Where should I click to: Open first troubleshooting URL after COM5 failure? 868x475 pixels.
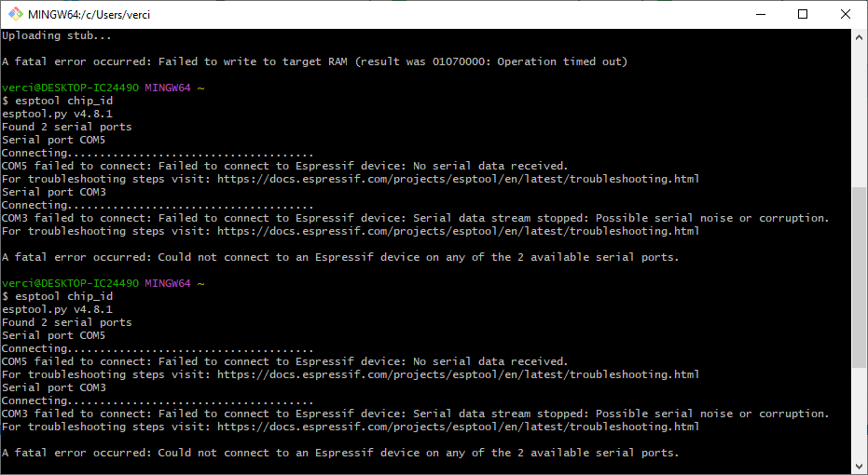click(458, 179)
